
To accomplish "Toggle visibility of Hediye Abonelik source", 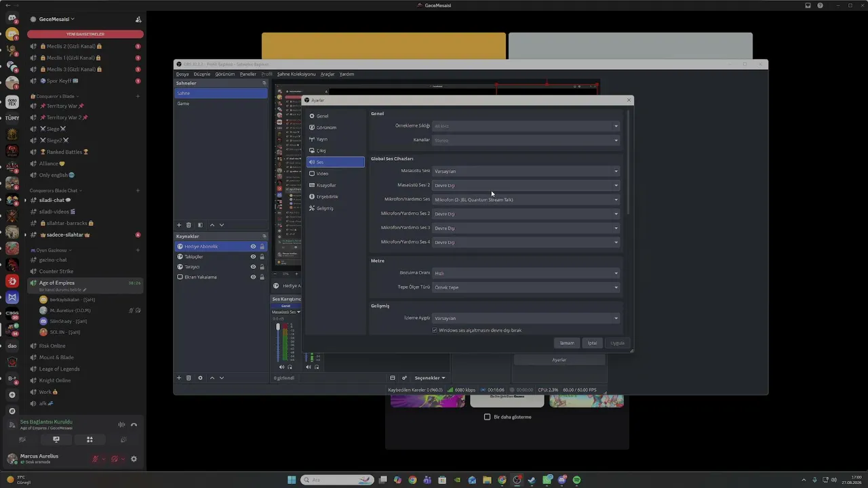I will click(253, 247).
